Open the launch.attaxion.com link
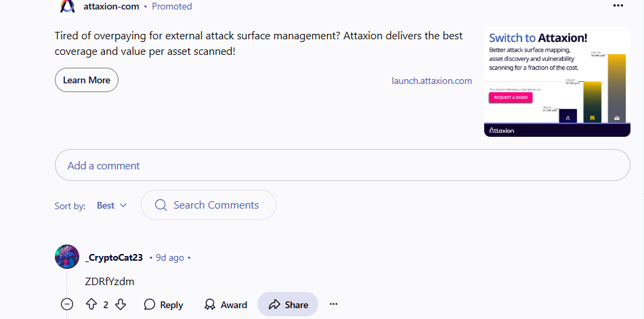This screenshot has width=644, height=319. click(431, 81)
